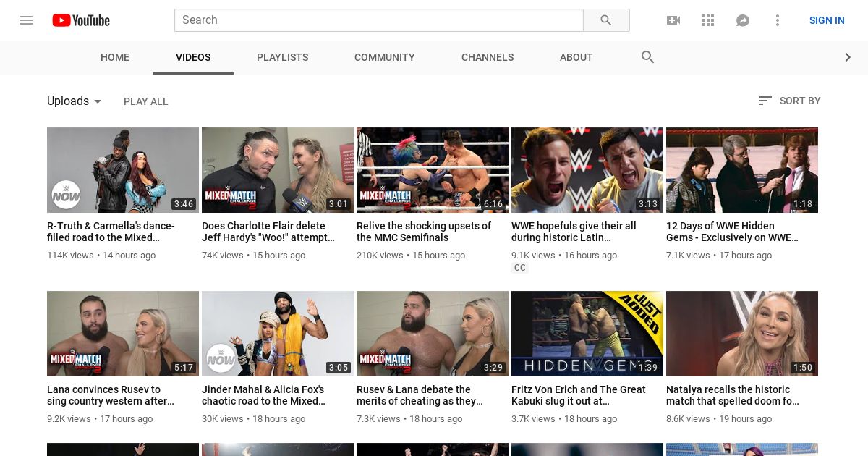
Task: Click "30K views • 18 hours ago" text
Action: (x=254, y=419)
